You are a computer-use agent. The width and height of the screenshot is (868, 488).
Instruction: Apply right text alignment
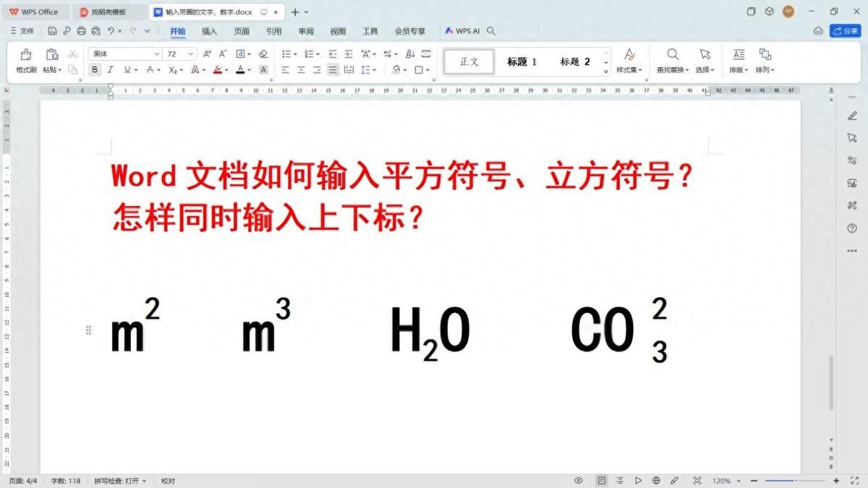(x=317, y=70)
